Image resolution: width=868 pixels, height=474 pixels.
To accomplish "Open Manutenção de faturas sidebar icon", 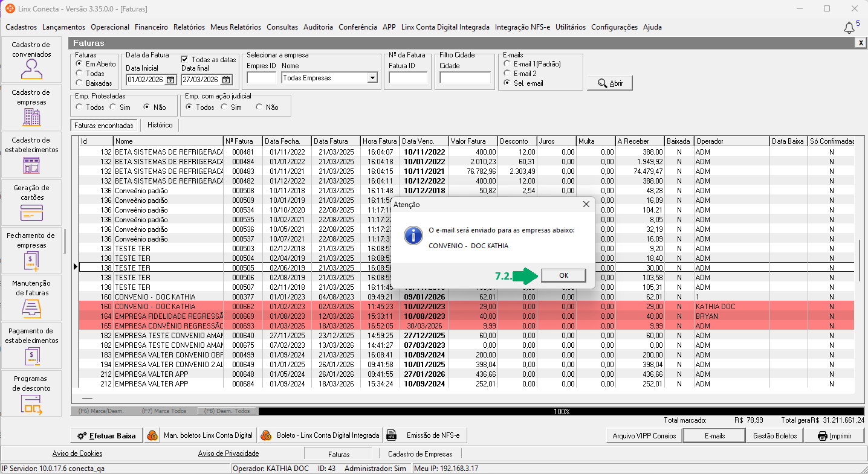I will point(31,298).
